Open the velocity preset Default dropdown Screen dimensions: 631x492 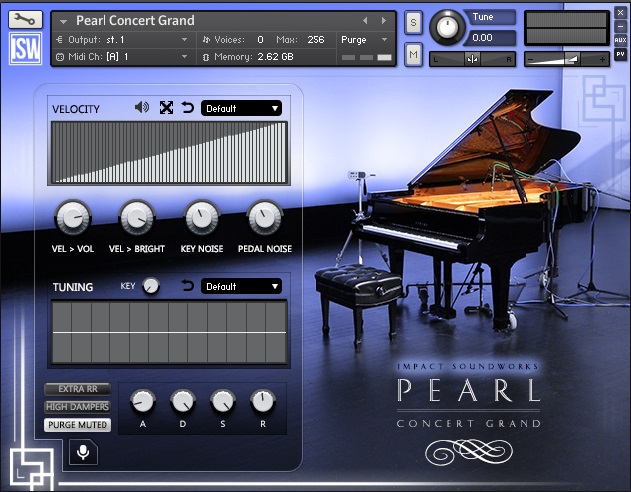241,108
